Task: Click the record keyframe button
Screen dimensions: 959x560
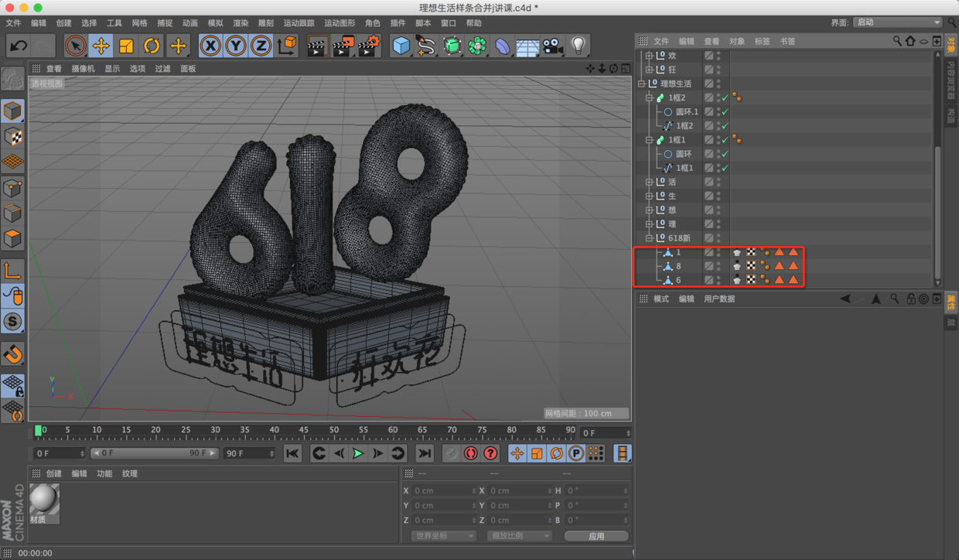Action: tap(450, 453)
